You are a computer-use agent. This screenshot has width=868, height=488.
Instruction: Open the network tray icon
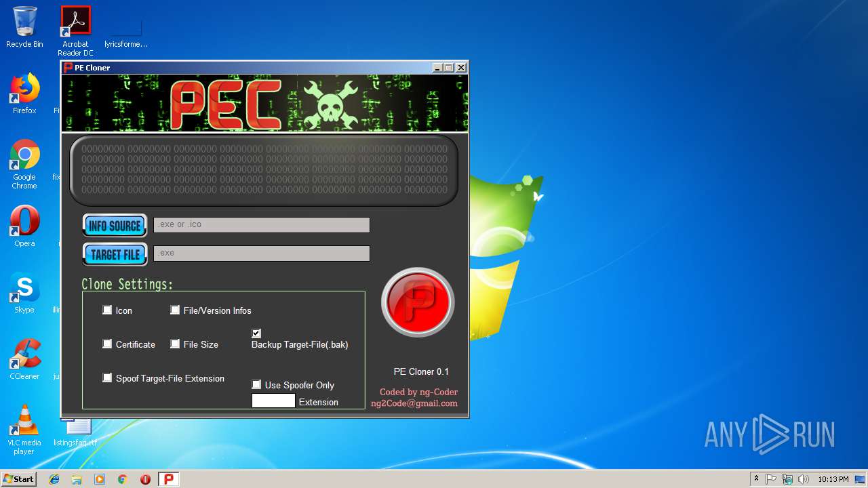pyautogui.click(x=787, y=479)
